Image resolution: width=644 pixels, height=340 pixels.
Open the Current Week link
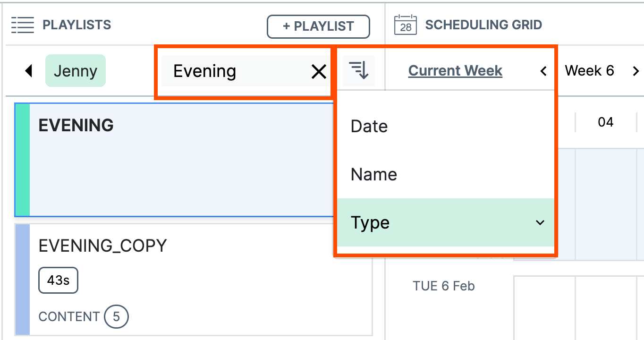[455, 70]
